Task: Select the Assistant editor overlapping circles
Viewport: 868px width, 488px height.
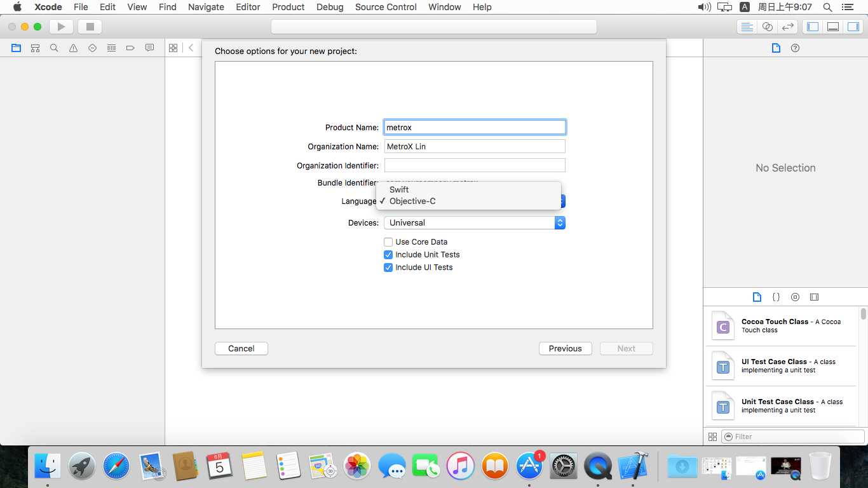Action: [768, 27]
